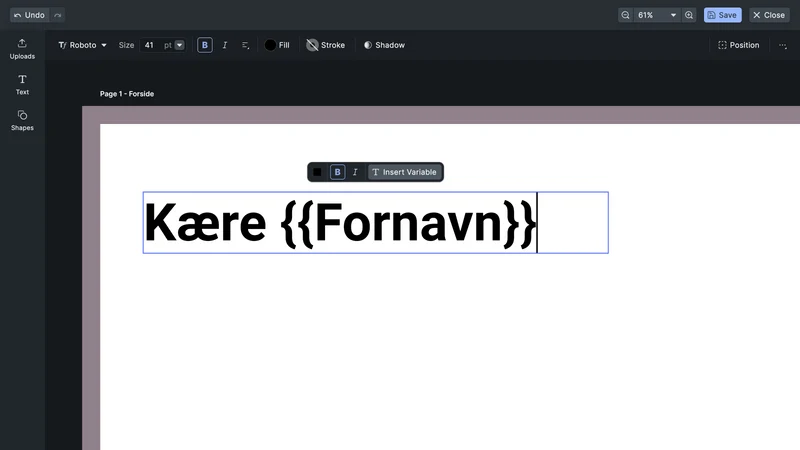Click the 'Kære {{Fornavn}}' text box

pyautogui.click(x=376, y=222)
